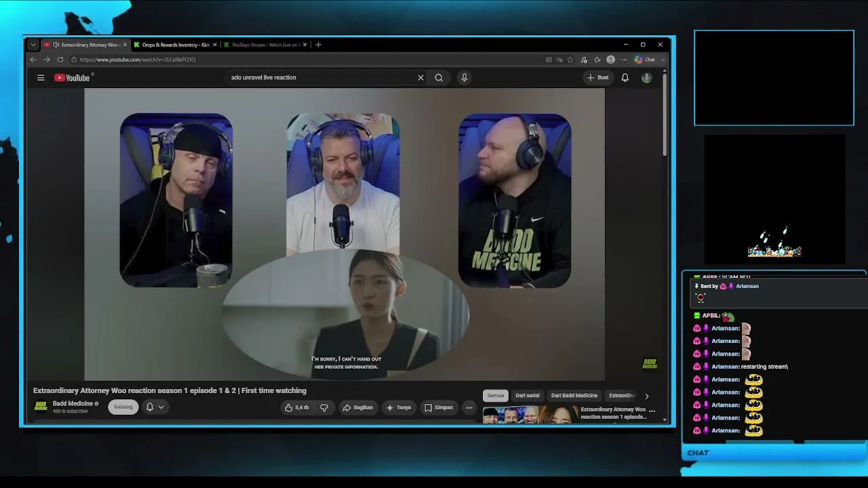Click the suggested video title 'Extraordinary Attorney Woo reaction season 1 episode...'
The image size is (868, 488).
pyautogui.click(x=613, y=413)
